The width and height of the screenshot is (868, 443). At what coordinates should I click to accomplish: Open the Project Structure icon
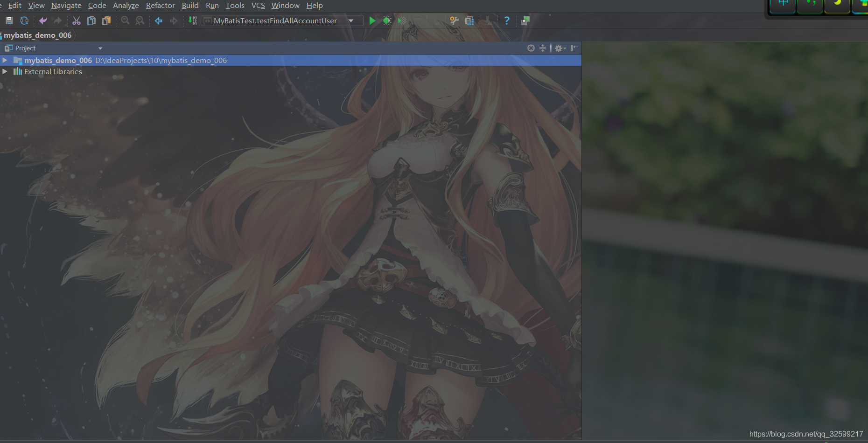(469, 21)
